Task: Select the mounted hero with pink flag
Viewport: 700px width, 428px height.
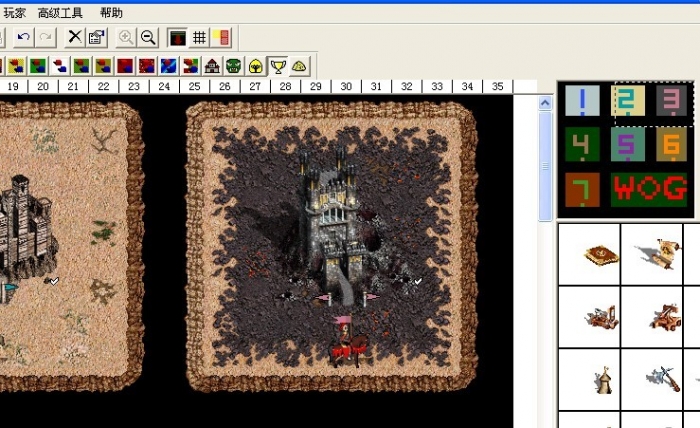Action: (x=347, y=341)
